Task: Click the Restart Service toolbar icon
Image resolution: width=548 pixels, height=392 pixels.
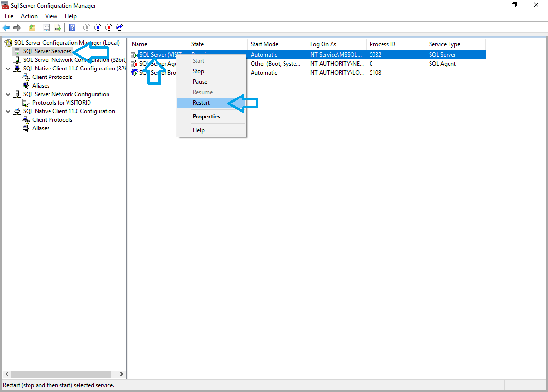Action: [120, 28]
